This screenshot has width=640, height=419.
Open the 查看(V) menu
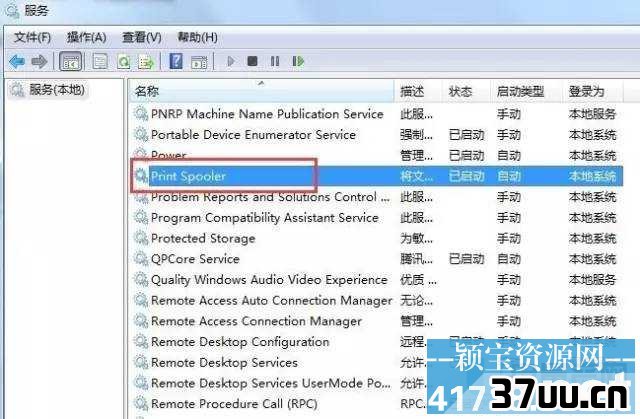coord(142,38)
